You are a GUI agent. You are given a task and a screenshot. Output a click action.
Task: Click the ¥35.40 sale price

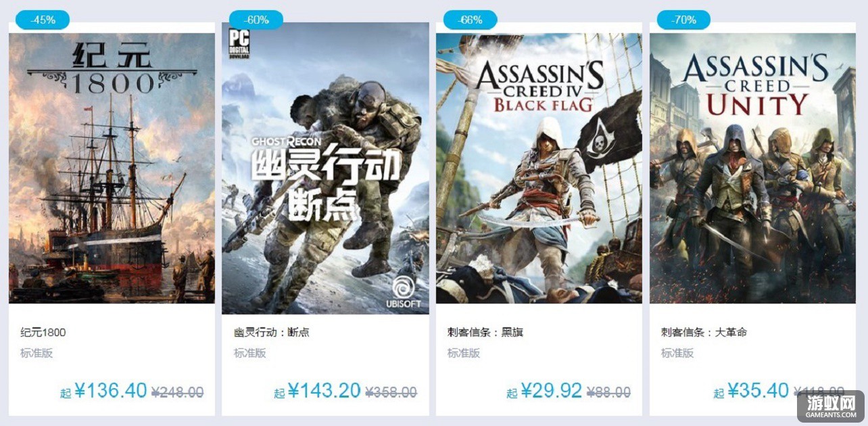point(758,391)
